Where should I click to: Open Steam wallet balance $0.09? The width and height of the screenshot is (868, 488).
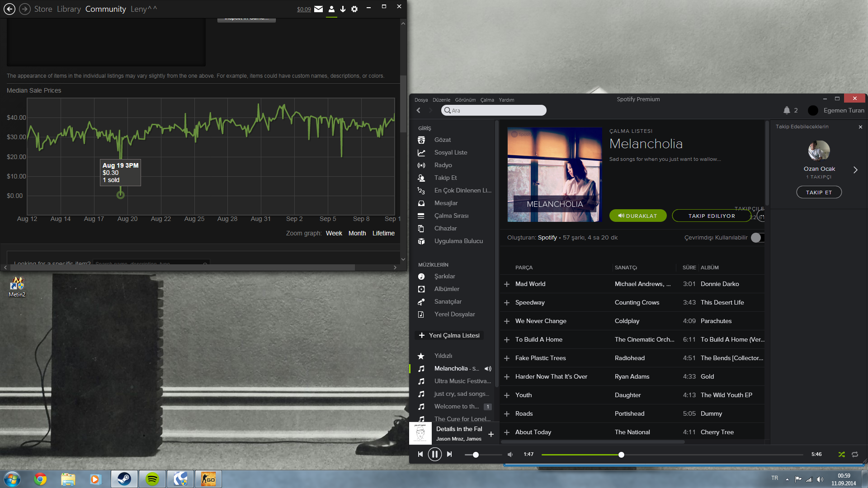[x=304, y=9]
